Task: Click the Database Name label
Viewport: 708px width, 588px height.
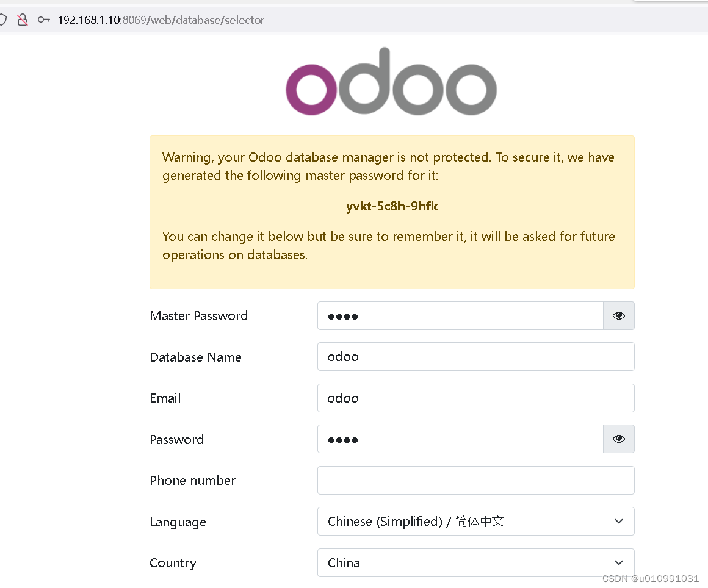Action: pyautogui.click(x=195, y=357)
